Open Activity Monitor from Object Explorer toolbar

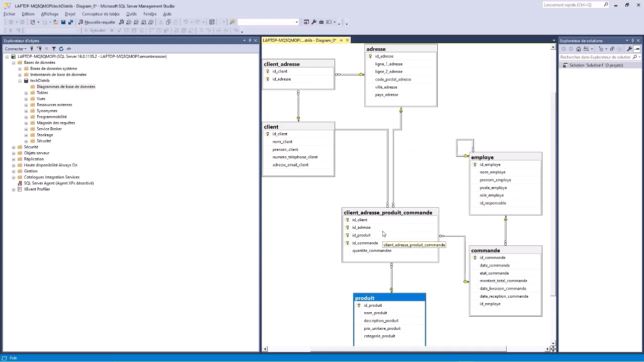tap(68, 49)
